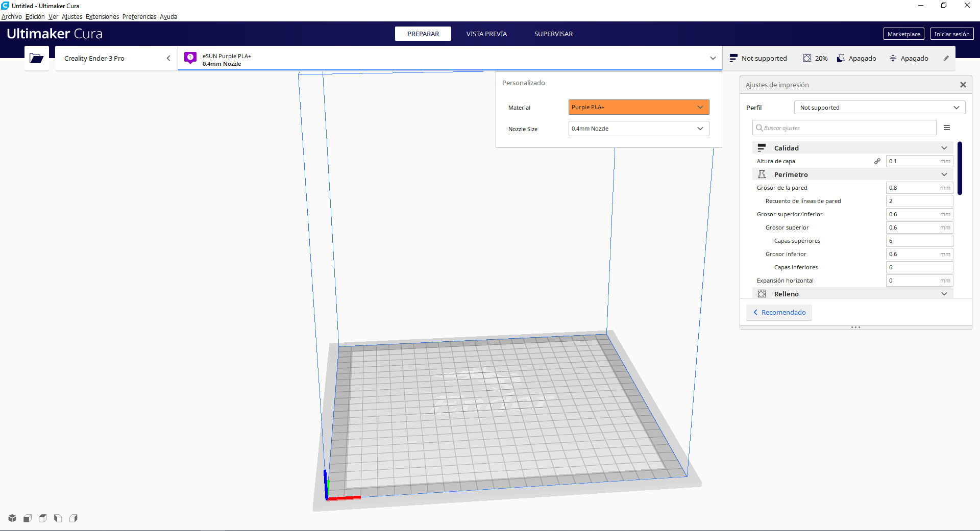Collapse the Perímetro section

click(x=944, y=174)
